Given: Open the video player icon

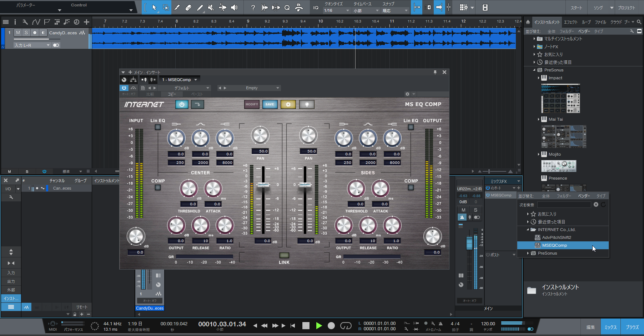Looking at the screenshot, I should (x=485, y=7).
